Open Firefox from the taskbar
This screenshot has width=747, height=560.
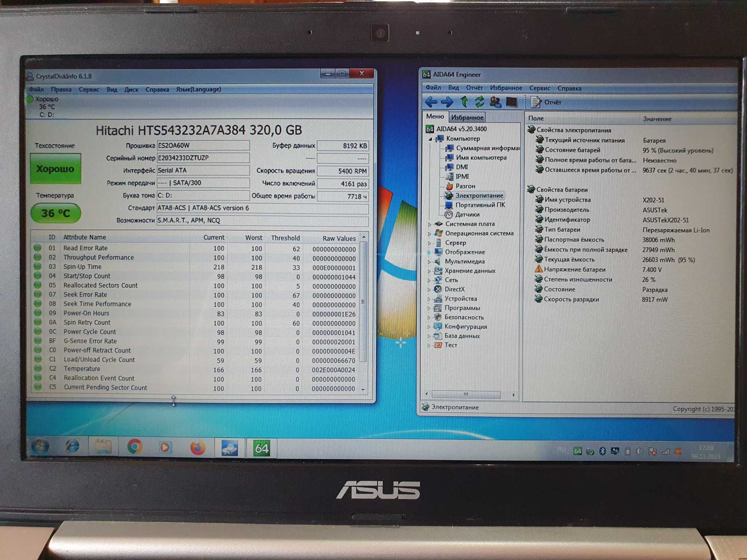[197, 447]
